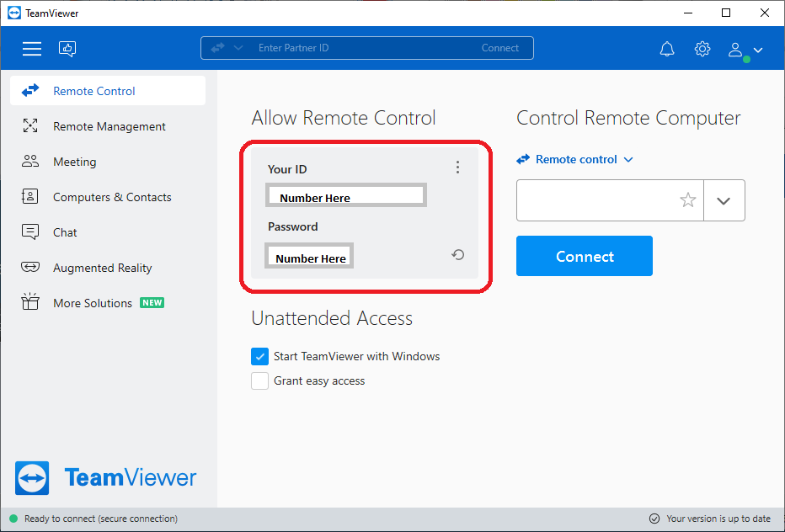The image size is (785, 532).
Task: Click the NEW badge beside More Solutions
Action: [152, 303]
